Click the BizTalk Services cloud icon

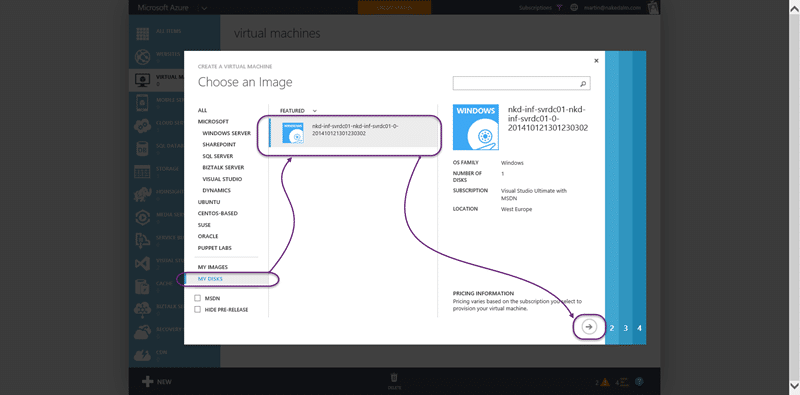[x=142, y=309]
